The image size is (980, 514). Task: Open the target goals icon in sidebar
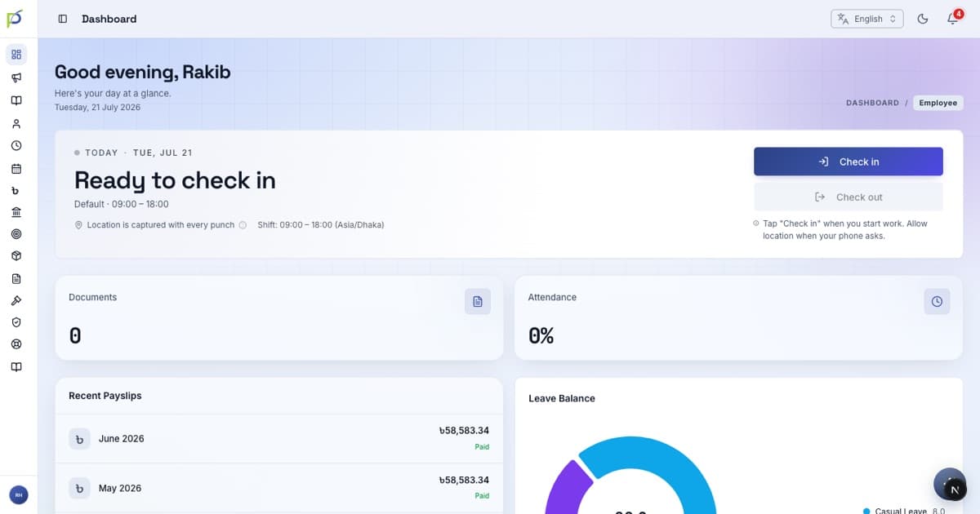coord(16,234)
